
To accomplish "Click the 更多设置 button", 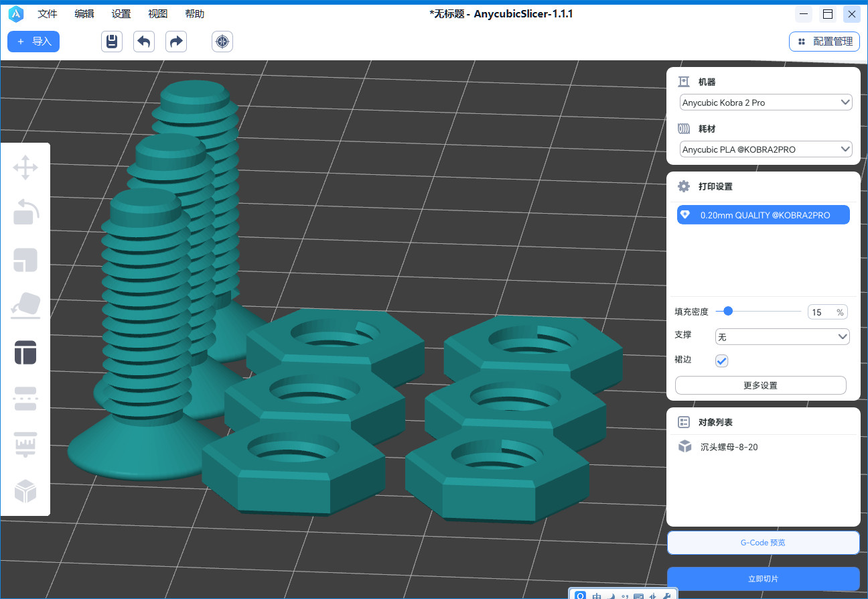I will tap(761, 385).
